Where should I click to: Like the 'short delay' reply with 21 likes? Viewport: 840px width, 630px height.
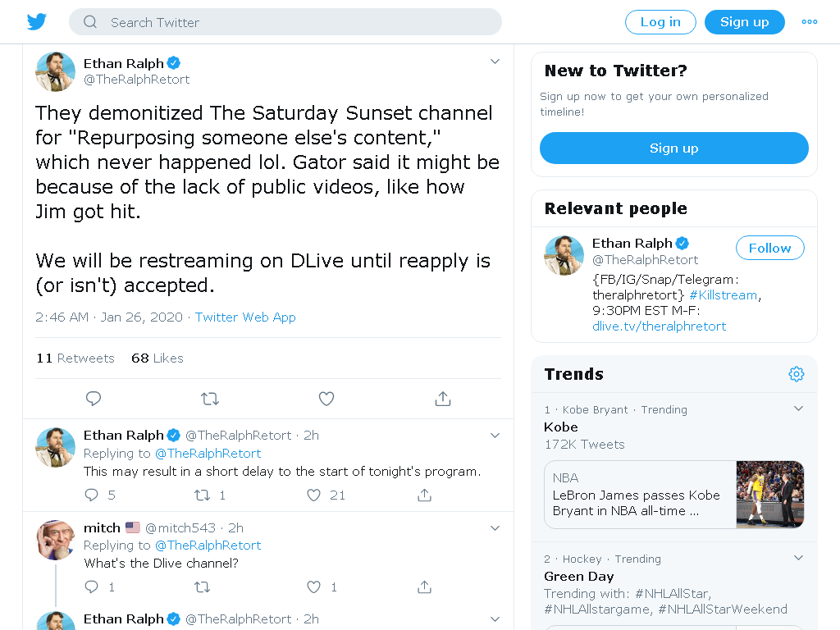click(313, 495)
